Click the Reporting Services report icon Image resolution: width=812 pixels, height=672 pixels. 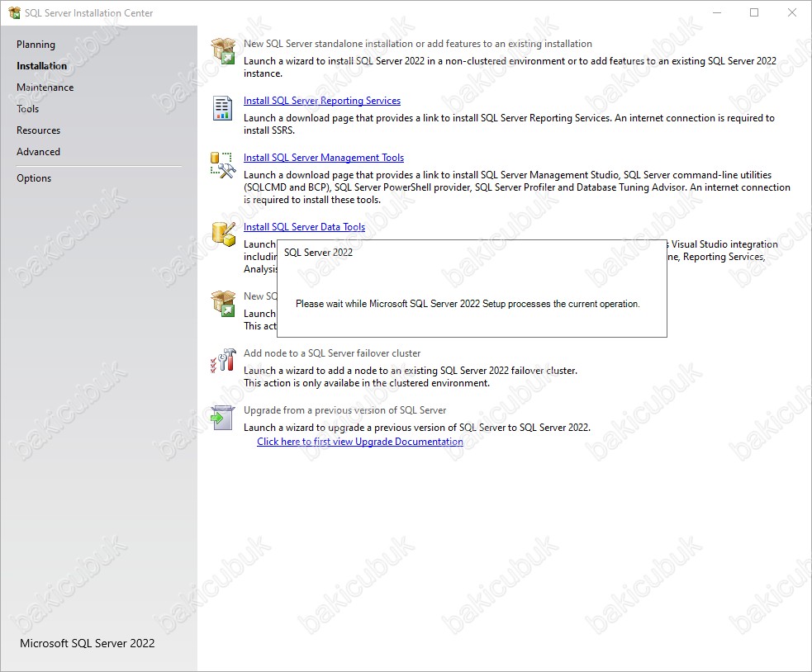[x=223, y=108]
